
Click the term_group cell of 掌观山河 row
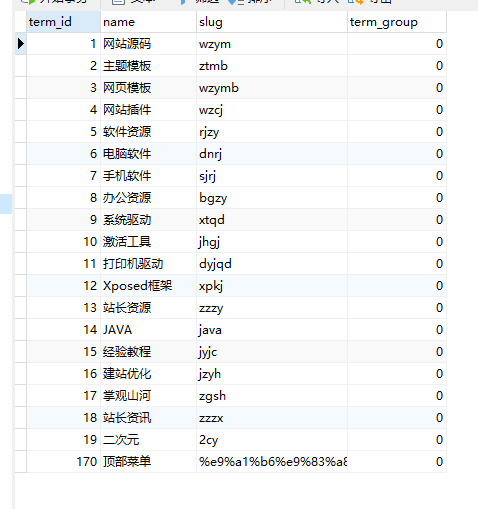pyautogui.click(x=397, y=396)
